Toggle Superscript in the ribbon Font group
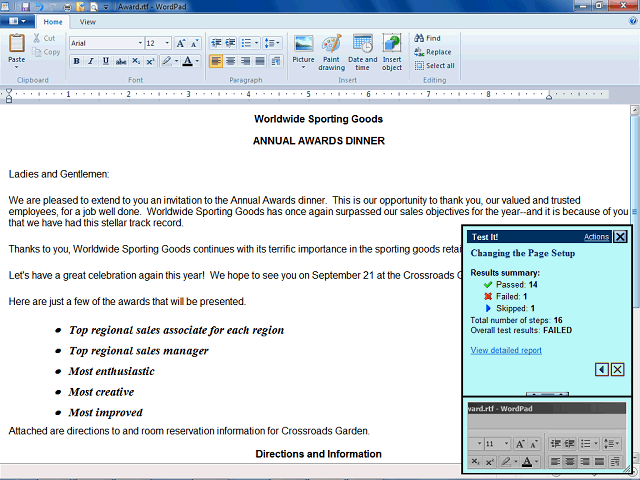The width and height of the screenshot is (640, 480). 150,61
